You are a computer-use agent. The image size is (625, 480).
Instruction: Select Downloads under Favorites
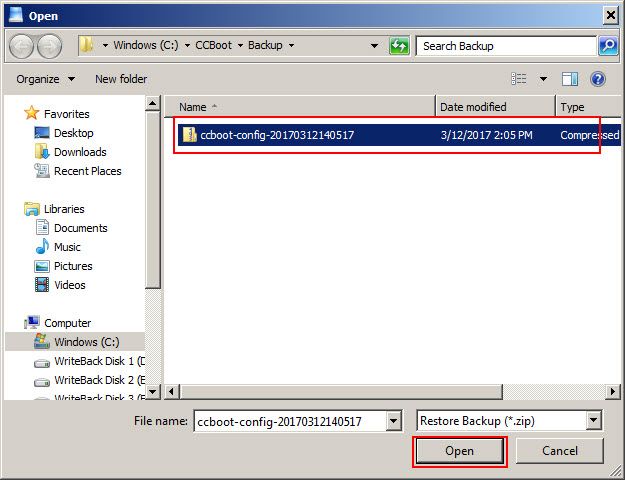80,152
